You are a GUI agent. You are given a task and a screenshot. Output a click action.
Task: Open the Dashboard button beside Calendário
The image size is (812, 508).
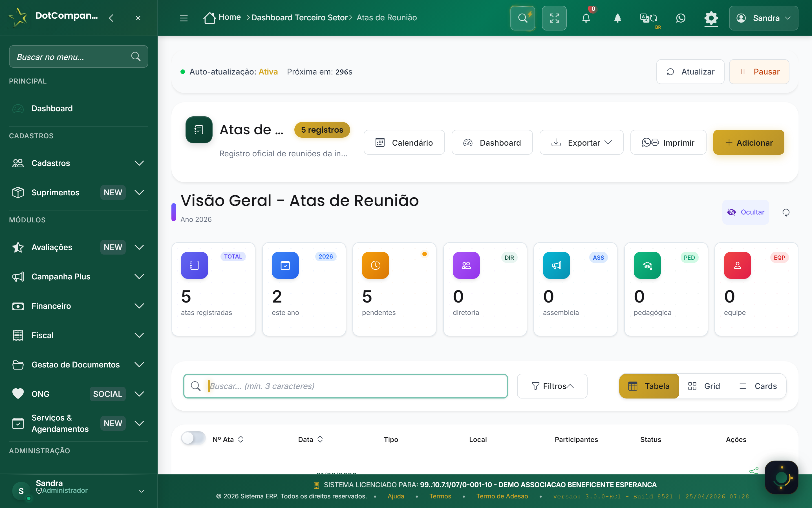click(492, 143)
